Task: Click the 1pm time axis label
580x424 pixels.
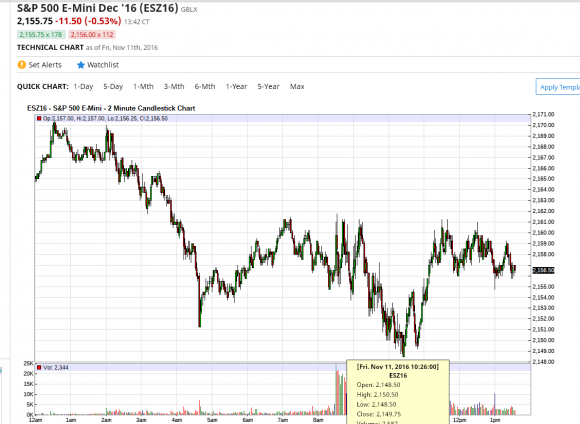Action: pyautogui.click(x=495, y=420)
